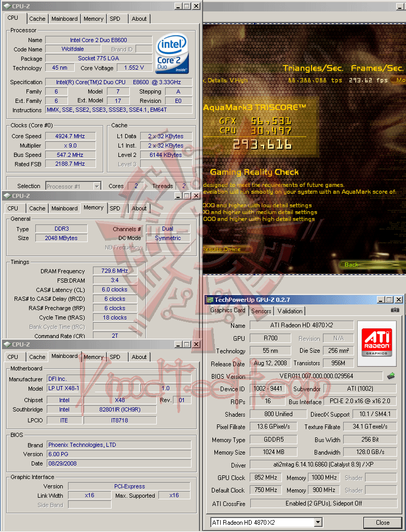
Task: Click the Memory Type value GDDR5
Action: (274, 440)
